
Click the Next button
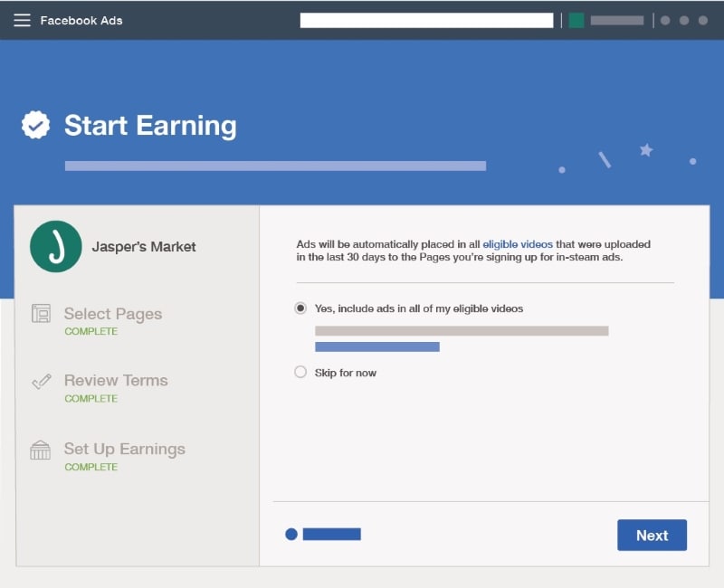pyautogui.click(x=652, y=535)
